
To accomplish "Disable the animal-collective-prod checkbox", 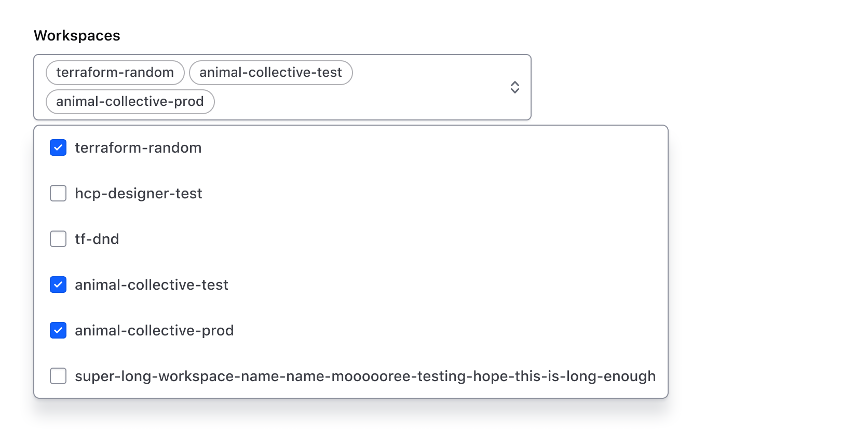I will (58, 330).
